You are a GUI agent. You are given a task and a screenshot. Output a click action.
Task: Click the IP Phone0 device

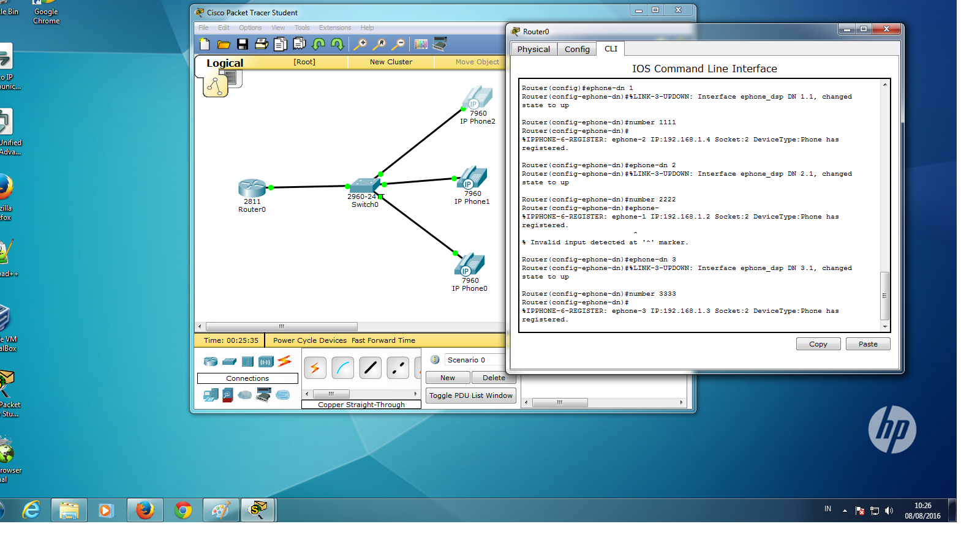[x=469, y=264]
